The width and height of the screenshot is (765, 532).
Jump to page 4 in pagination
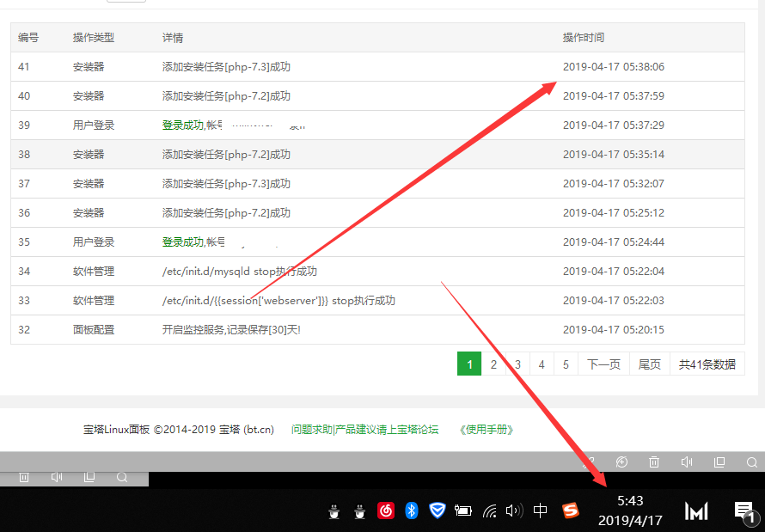[542, 364]
